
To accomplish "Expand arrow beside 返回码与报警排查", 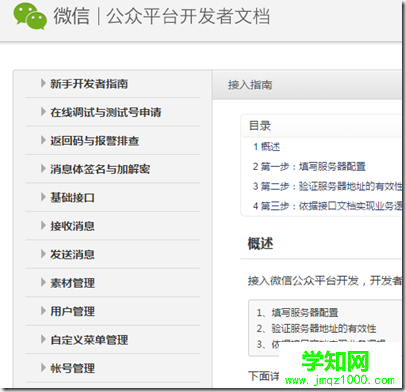I will (x=43, y=140).
